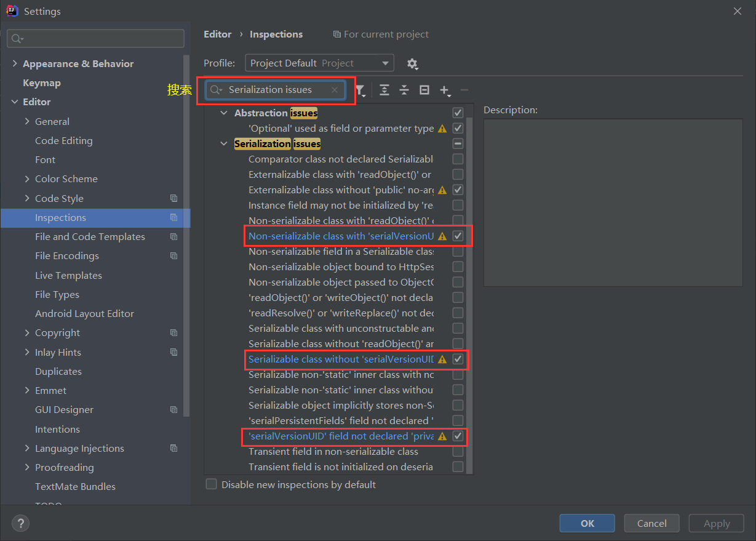
Task: Collapse the Editor section arrow
Action: (x=15, y=102)
